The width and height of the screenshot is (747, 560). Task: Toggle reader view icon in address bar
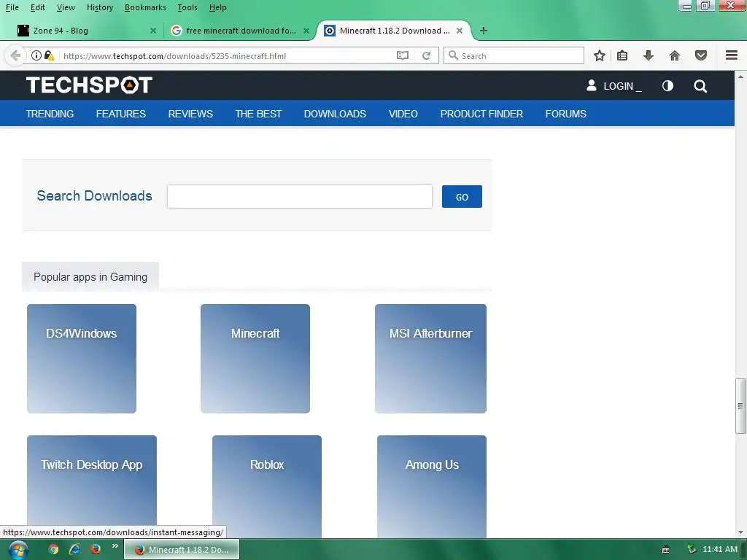tap(403, 55)
